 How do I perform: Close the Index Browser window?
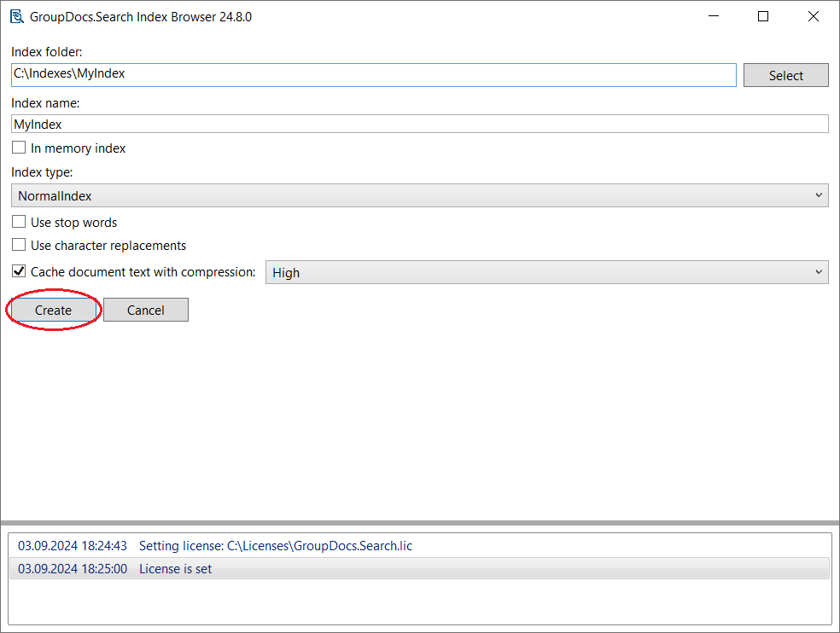pos(814,16)
